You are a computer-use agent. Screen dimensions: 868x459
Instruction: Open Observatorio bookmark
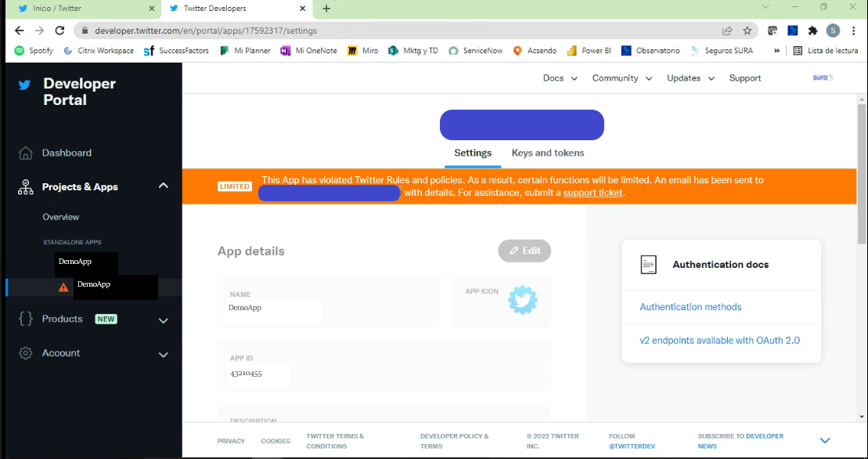click(650, 50)
